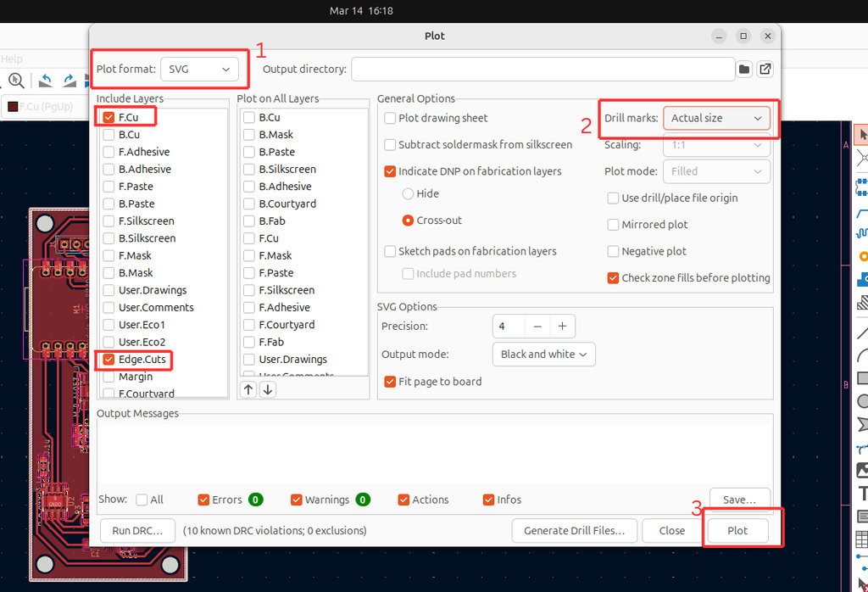Open the Output mode dropdown
This screenshot has height=592, width=868.
pos(543,355)
